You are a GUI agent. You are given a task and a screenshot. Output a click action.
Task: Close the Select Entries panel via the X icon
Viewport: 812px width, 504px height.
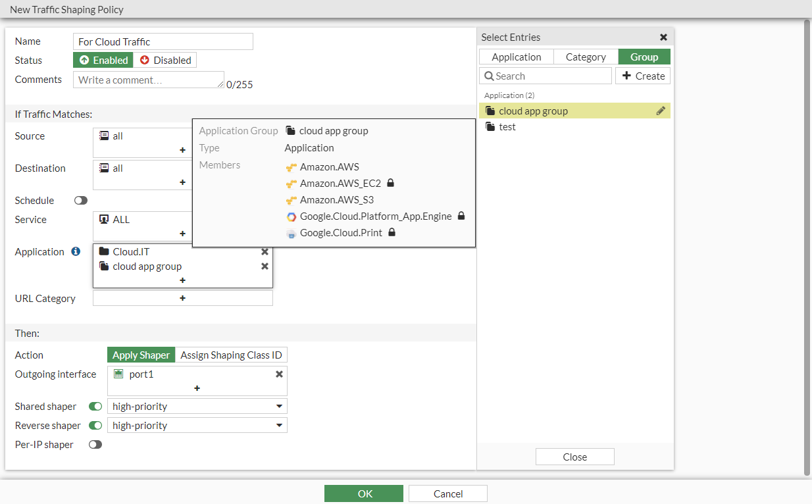pos(663,37)
